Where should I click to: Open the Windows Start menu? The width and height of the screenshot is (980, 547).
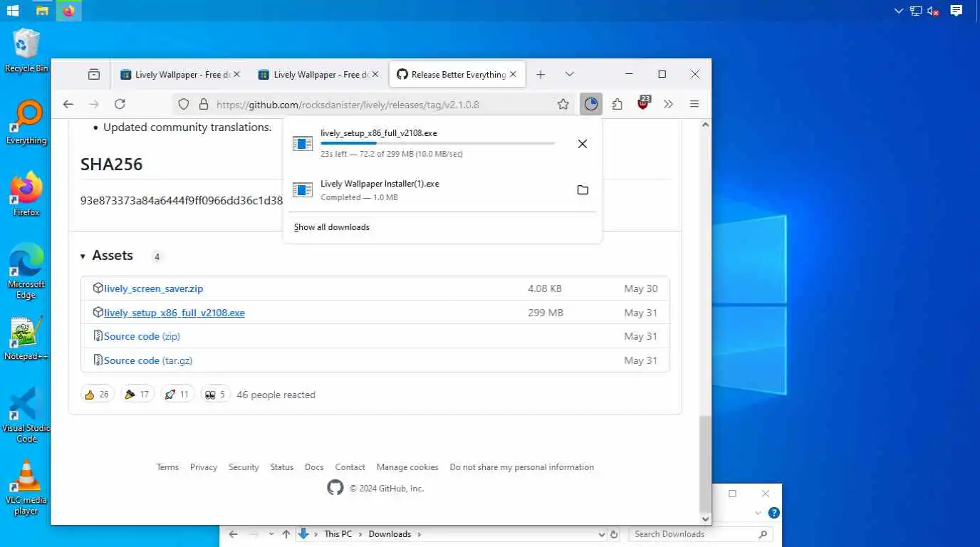click(13, 11)
